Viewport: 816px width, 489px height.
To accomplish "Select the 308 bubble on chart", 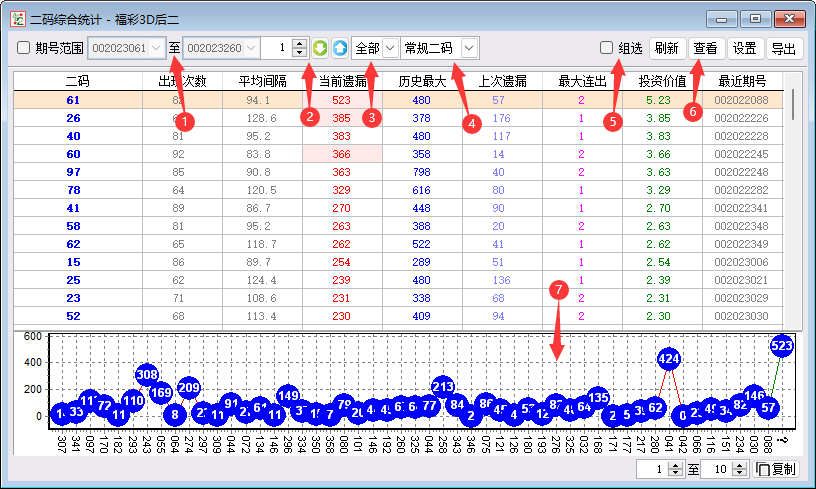I will [x=147, y=375].
